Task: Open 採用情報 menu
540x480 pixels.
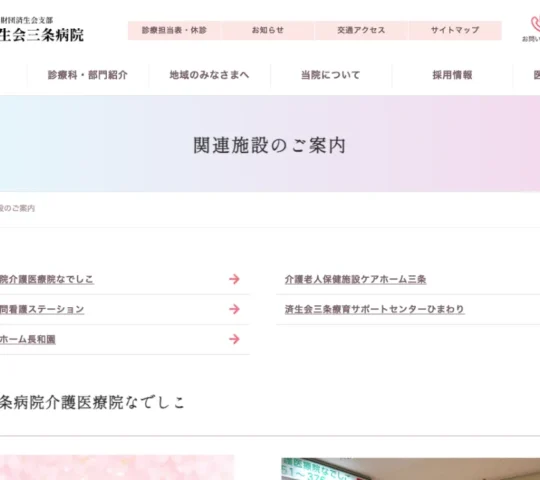Action: click(x=452, y=75)
